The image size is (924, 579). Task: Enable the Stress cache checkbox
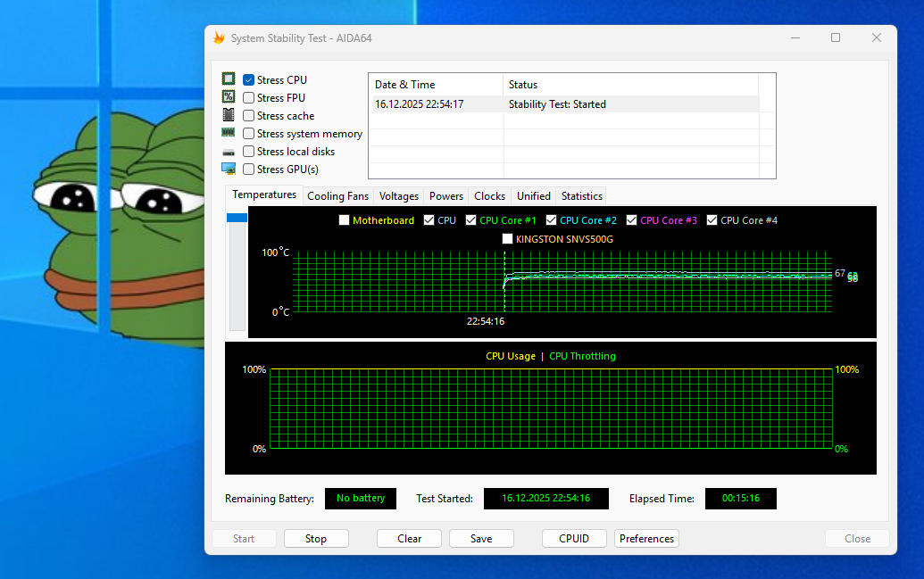(249, 116)
